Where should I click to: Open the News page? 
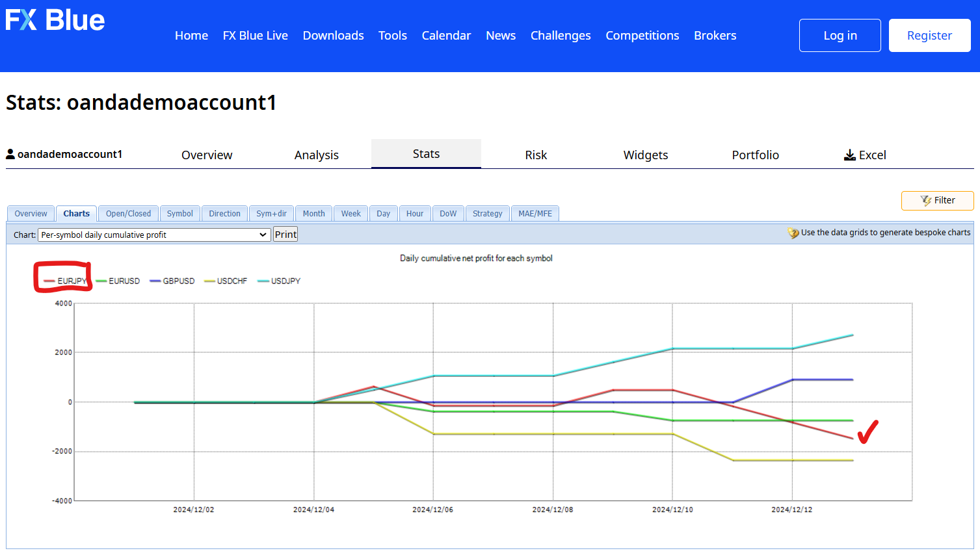[501, 36]
